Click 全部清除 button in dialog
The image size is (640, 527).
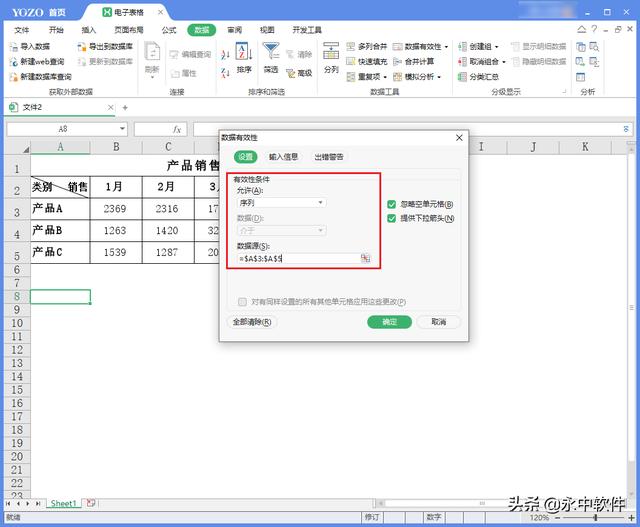(251, 322)
